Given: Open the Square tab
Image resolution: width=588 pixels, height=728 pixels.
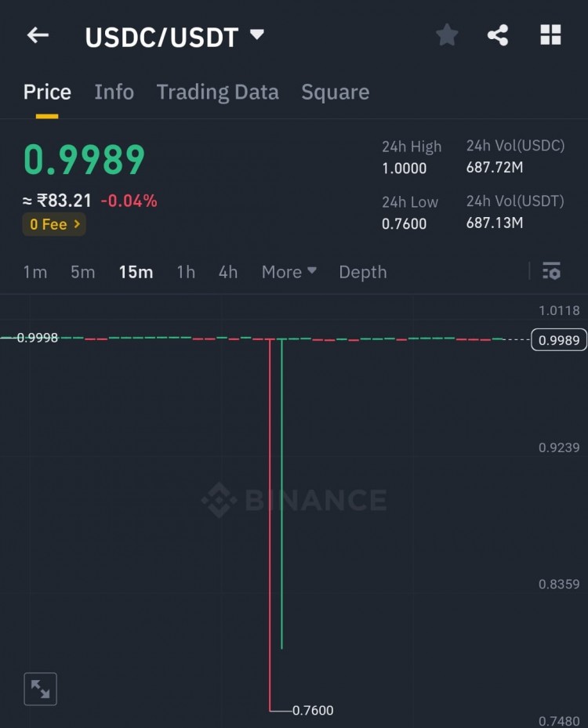Looking at the screenshot, I should pos(335,92).
